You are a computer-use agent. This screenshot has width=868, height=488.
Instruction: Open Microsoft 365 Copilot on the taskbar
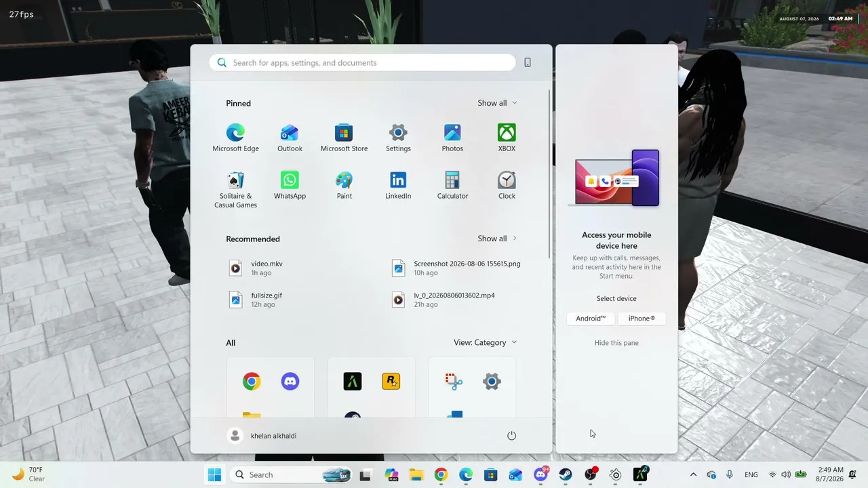point(391,474)
